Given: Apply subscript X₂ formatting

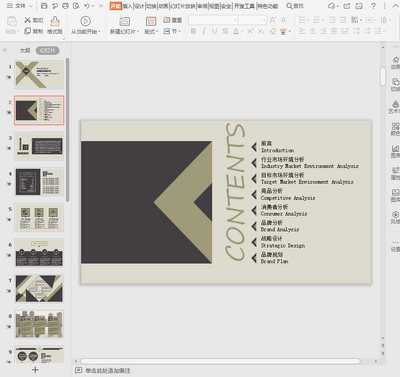Looking at the screenshot, I should click(261, 31).
